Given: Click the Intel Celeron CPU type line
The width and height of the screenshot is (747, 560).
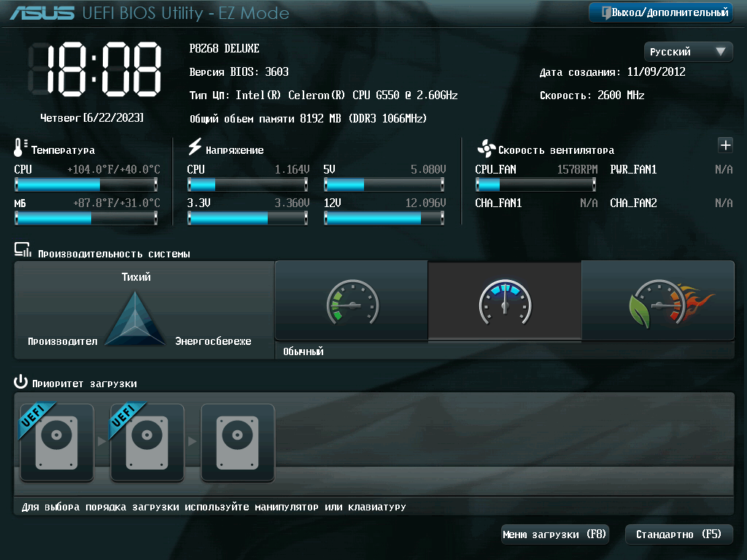Looking at the screenshot, I should tap(323, 96).
